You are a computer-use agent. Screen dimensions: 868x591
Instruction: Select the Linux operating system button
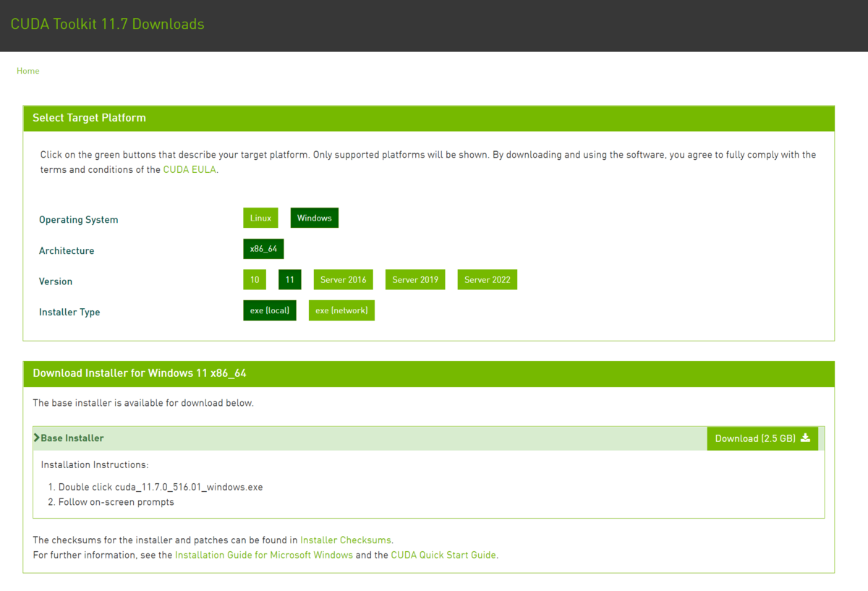coord(260,218)
